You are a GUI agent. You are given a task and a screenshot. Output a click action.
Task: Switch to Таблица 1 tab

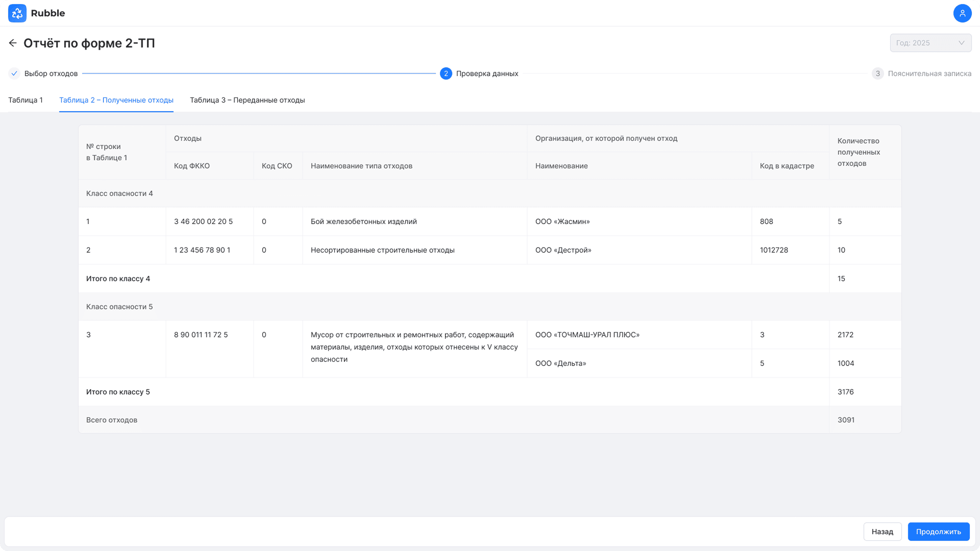click(x=25, y=100)
